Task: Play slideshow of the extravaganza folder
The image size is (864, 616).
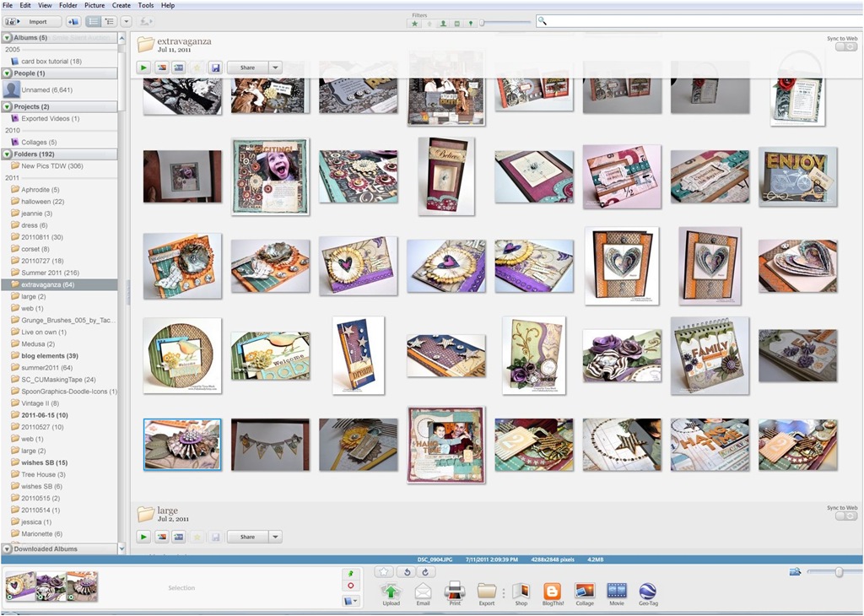Action: pos(143,68)
